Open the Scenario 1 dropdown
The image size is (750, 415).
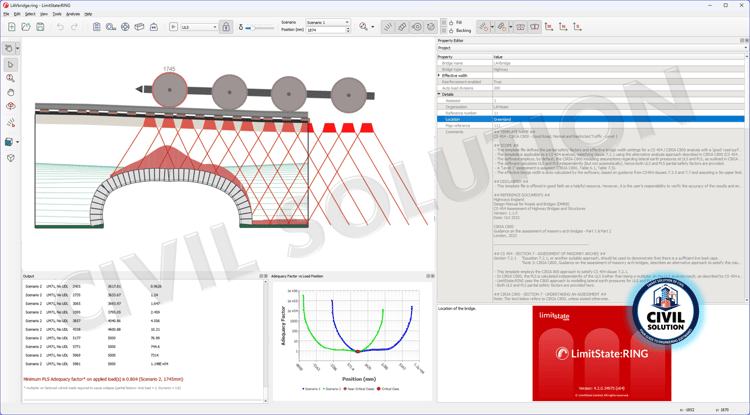[328, 22]
